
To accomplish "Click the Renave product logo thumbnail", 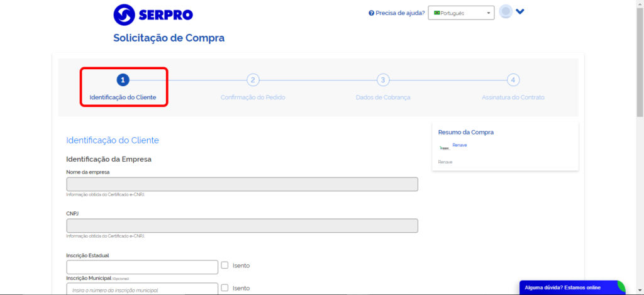I will coord(445,148).
